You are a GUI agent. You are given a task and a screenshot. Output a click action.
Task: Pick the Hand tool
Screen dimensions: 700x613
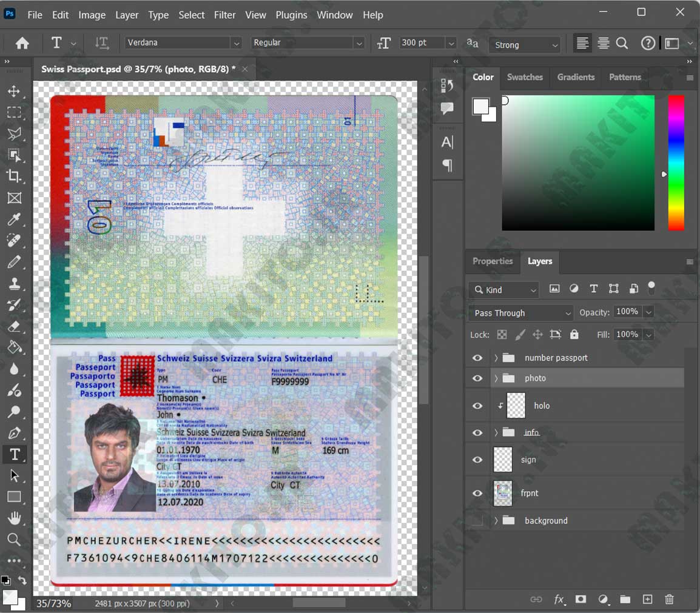point(14,518)
